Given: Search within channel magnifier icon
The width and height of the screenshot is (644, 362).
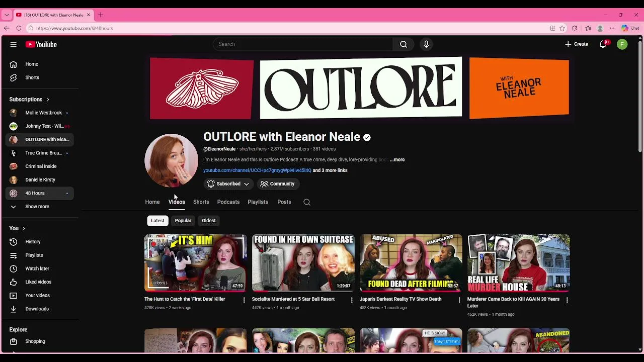Looking at the screenshot, I should (x=307, y=202).
